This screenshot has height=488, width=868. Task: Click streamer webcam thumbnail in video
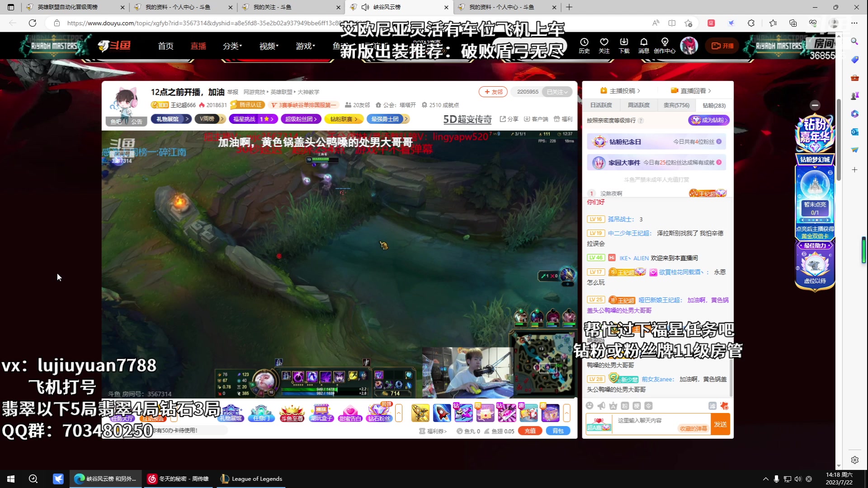(467, 373)
